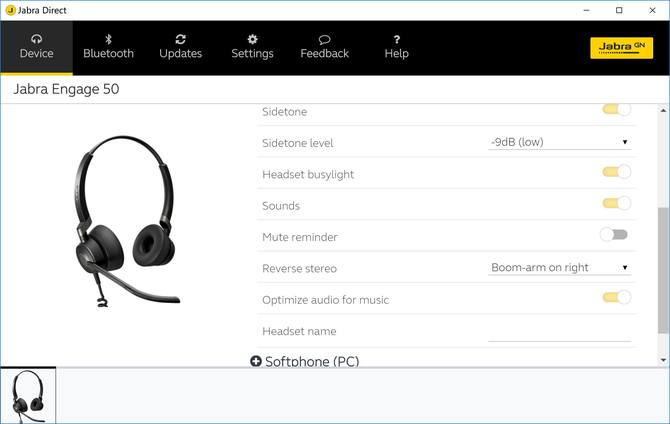Open the Device tab
Screen dimensions: 670x424
[37, 47]
